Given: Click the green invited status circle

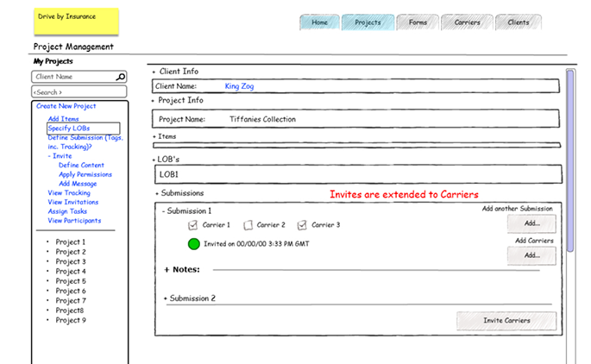Looking at the screenshot, I should (x=193, y=244).
